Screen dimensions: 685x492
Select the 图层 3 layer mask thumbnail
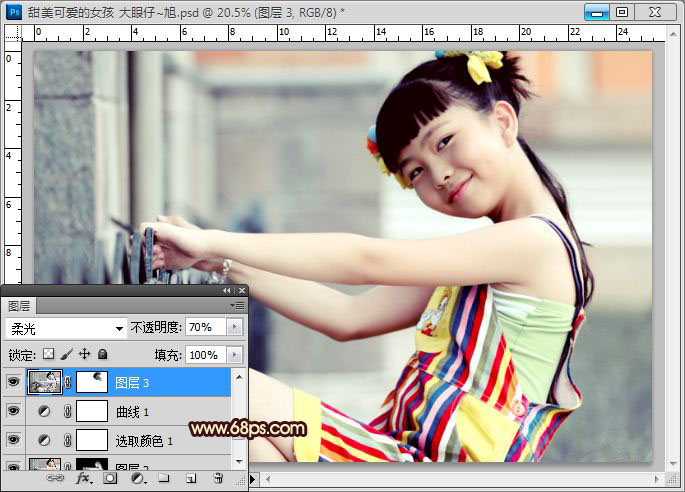(93, 382)
